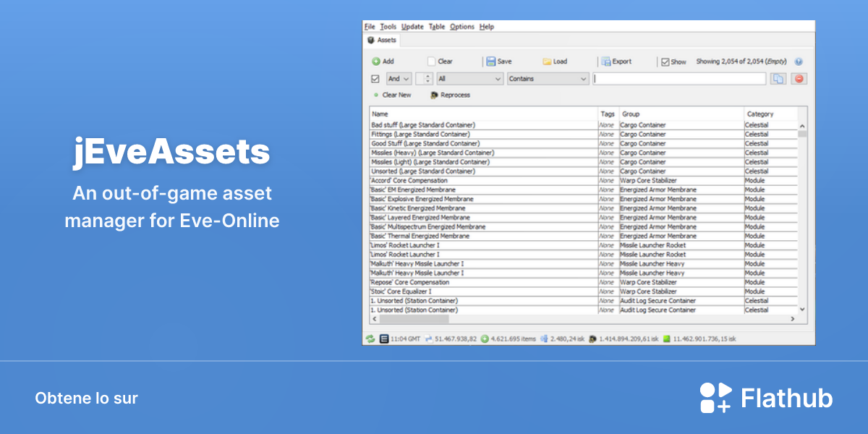Click the green update arrows icon in status bar
Viewport: 868px width, 434px height.
370,338
